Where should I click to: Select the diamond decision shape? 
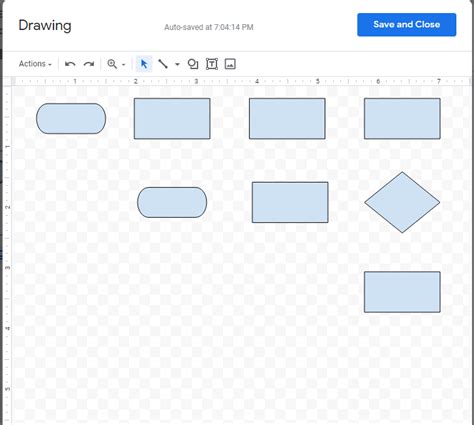pyautogui.click(x=402, y=202)
